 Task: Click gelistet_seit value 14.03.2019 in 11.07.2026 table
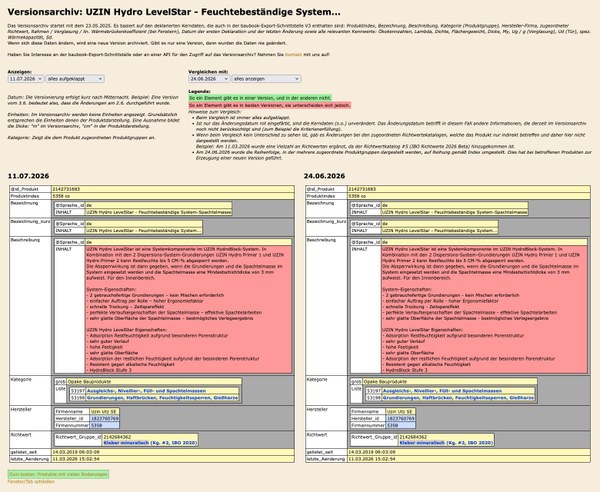click(x=173, y=452)
